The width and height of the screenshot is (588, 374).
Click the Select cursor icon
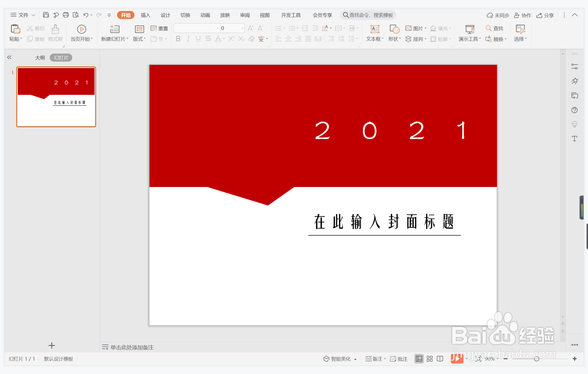[x=520, y=29]
